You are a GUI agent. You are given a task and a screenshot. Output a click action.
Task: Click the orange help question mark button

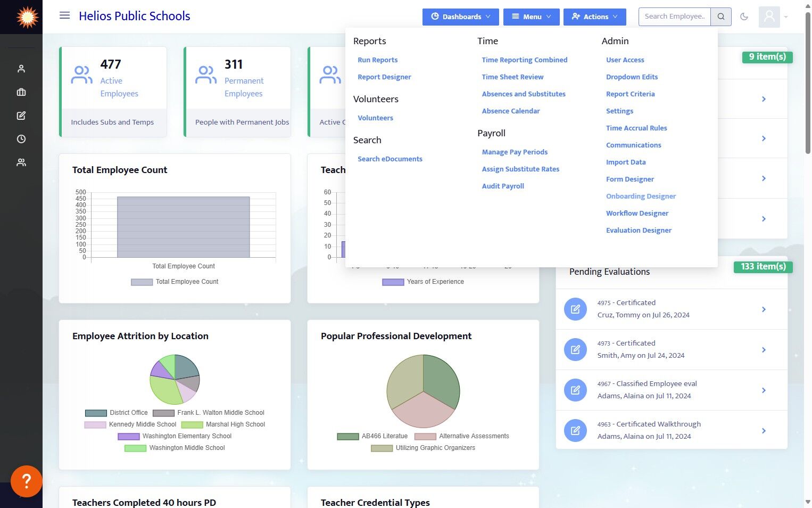tap(26, 481)
